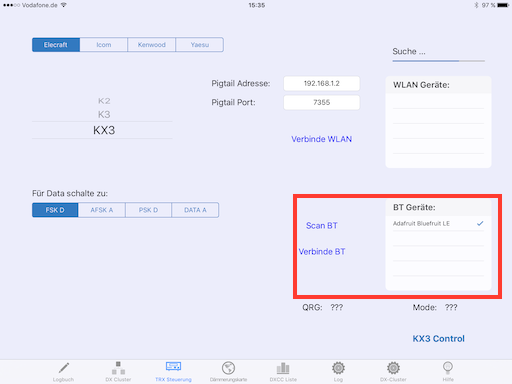Open the Log settings gear icon
512x384 pixels.
[338, 368]
